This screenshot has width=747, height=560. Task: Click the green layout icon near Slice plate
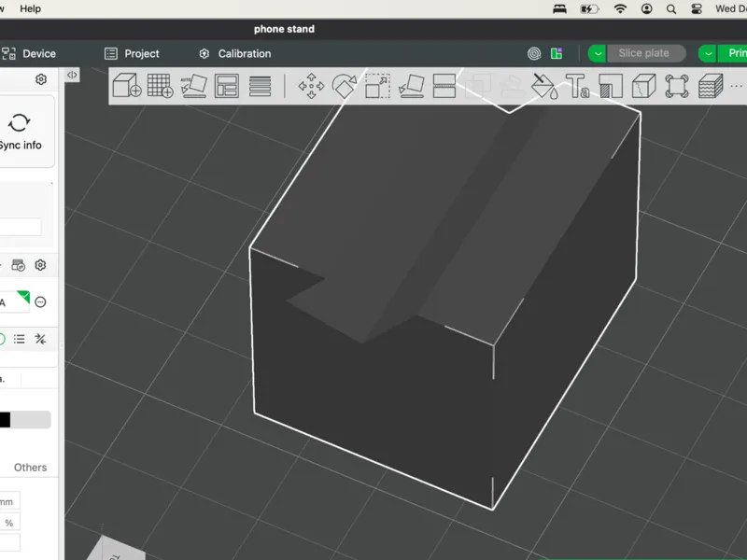pyautogui.click(x=557, y=53)
